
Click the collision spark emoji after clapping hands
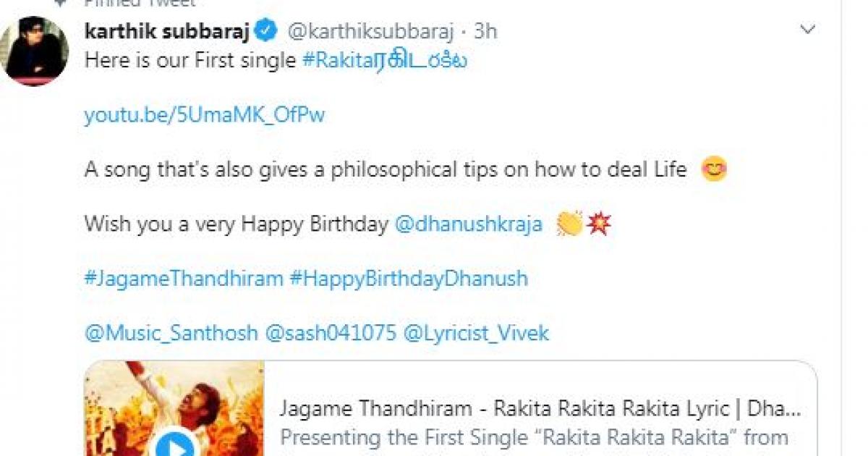599,225
